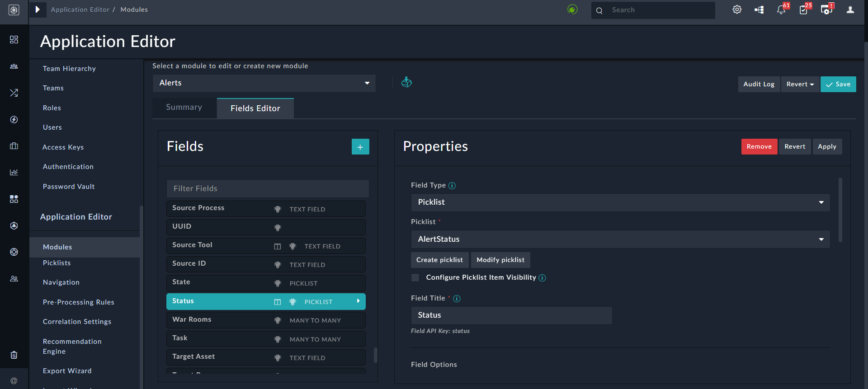Viewport: 868px width, 389px height.
Task: Click the grid column icon on Source Tool row
Action: pos(278,246)
